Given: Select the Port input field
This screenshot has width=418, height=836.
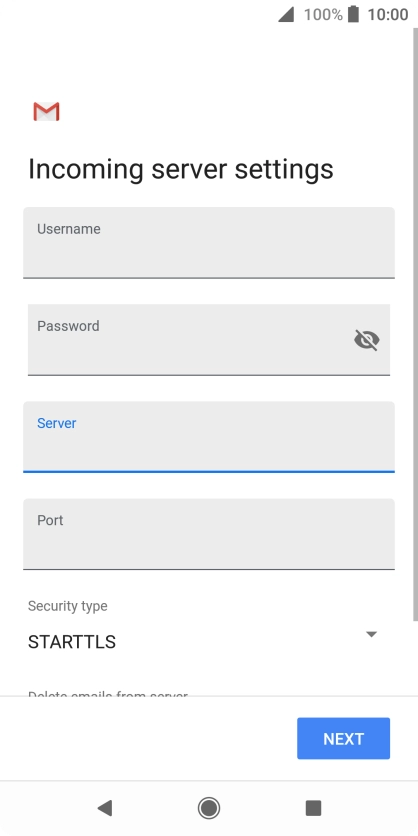Looking at the screenshot, I should 209,534.
